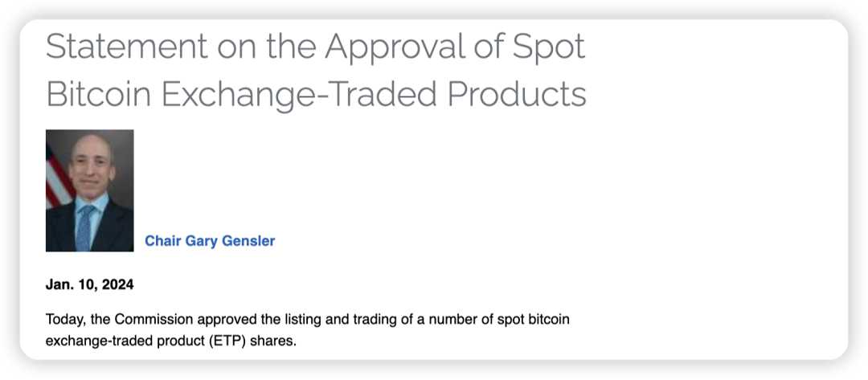The width and height of the screenshot is (868, 380).
Task: Click the word Bitcoin in the headline
Action: [x=99, y=94]
